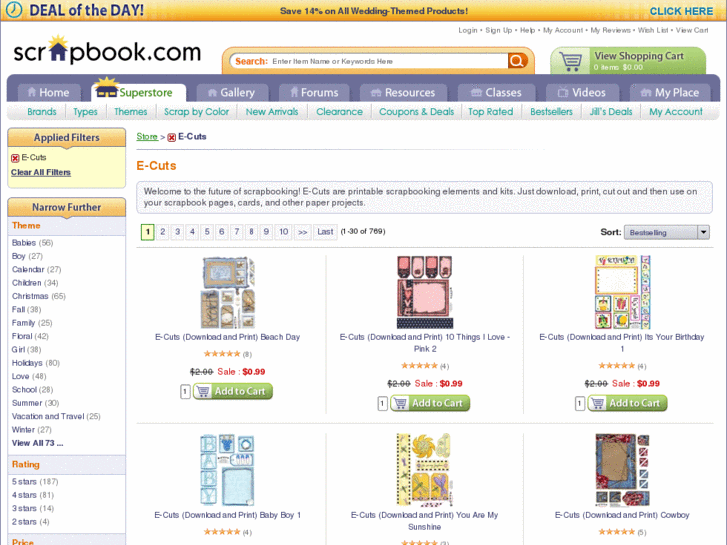727x545 pixels.
Task: Open the Gallery tab
Action: point(232,92)
